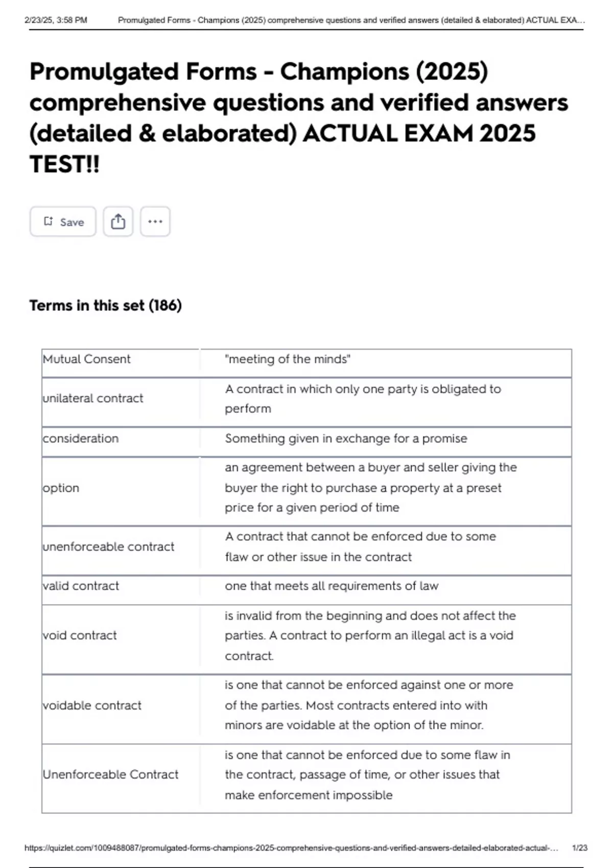
Task: Click the 'Terms in this set (186)' heading
Action: (105, 305)
